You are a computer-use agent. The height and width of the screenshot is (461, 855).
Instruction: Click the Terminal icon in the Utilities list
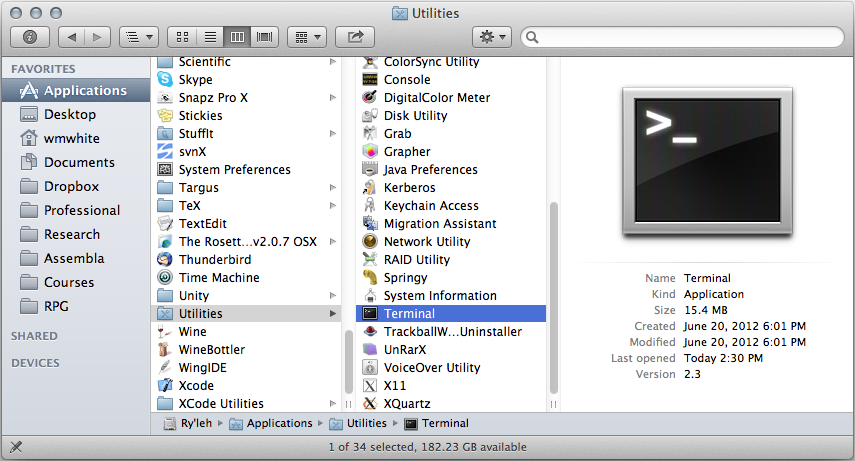coord(370,314)
